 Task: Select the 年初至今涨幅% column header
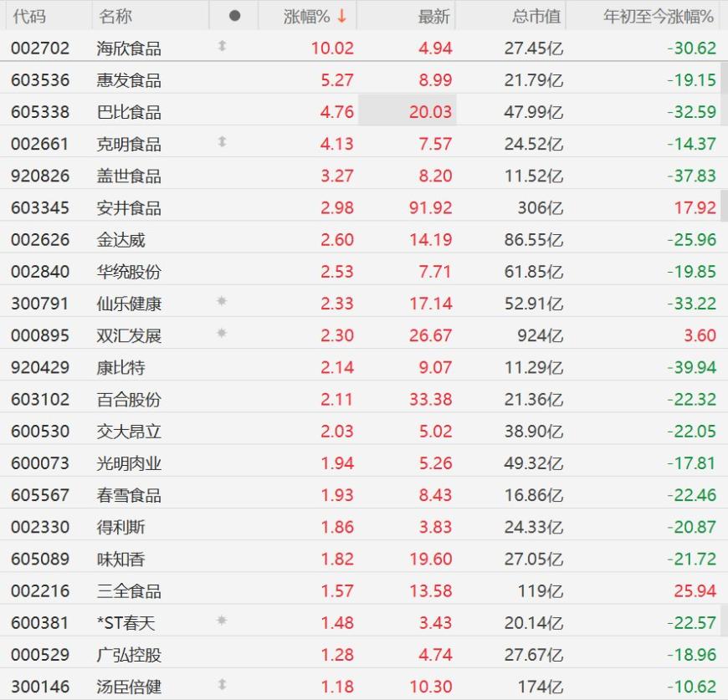point(659,17)
